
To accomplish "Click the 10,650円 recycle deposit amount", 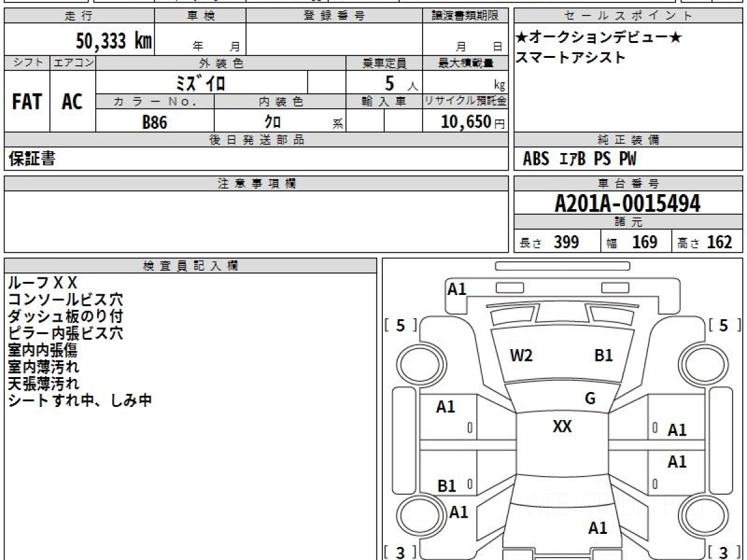I will (x=473, y=122).
